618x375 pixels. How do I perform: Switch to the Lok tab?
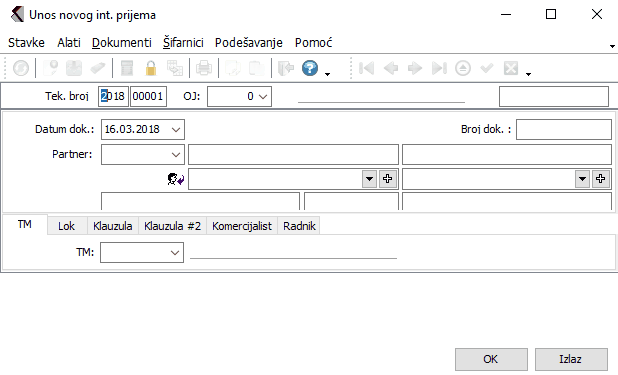tap(67, 226)
